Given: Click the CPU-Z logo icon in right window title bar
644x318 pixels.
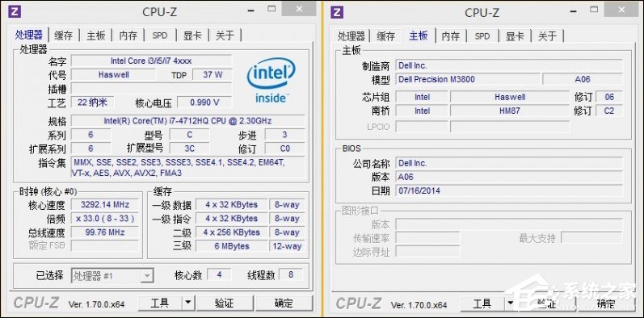Looking at the screenshot, I should pos(337,11).
